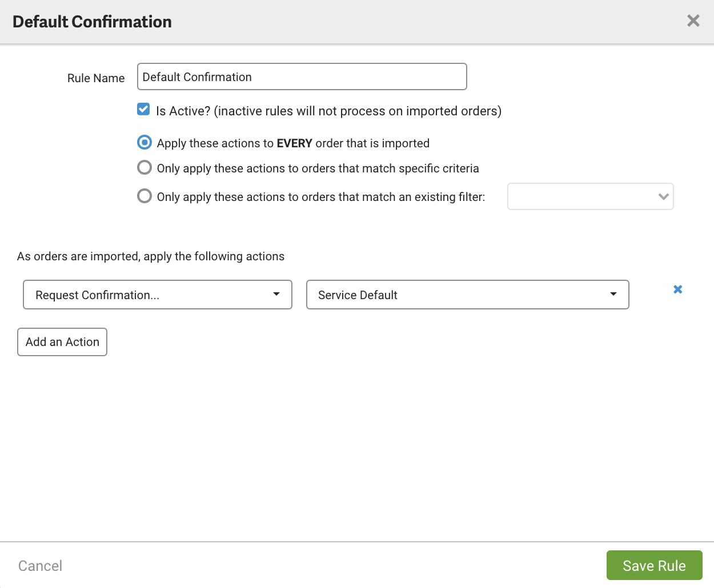This screenshot has height=588, width=714.
Task: Click the 'As orders are imported' heading text
Action: click(151, 256)
